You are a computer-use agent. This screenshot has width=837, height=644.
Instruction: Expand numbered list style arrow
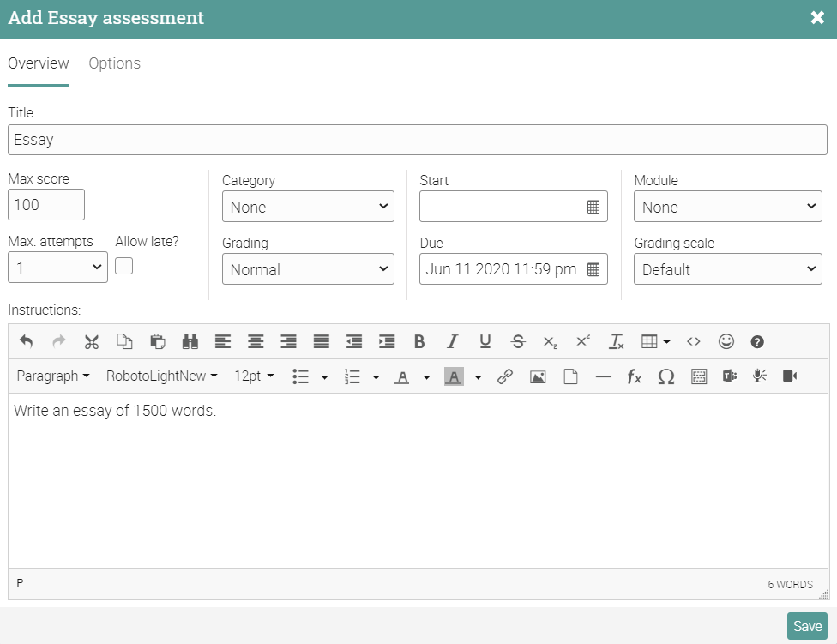[x=376, y=377]
